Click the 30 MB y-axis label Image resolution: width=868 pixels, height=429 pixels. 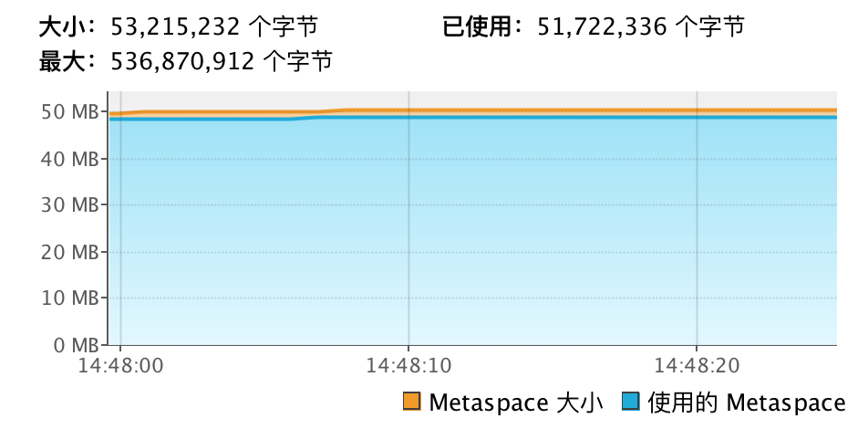point(71,205)
